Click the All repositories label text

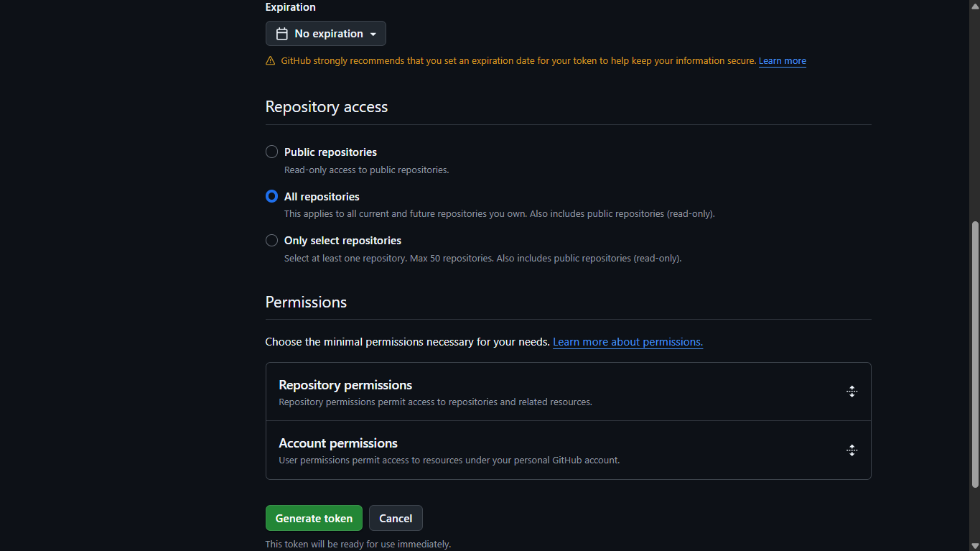(322, 197)
